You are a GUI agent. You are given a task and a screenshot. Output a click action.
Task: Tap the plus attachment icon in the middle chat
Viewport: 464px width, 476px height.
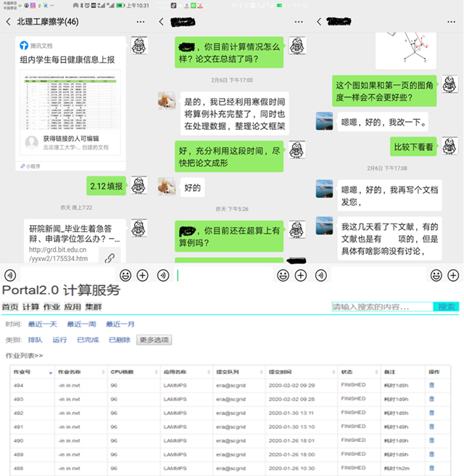[x=300, y=275]
